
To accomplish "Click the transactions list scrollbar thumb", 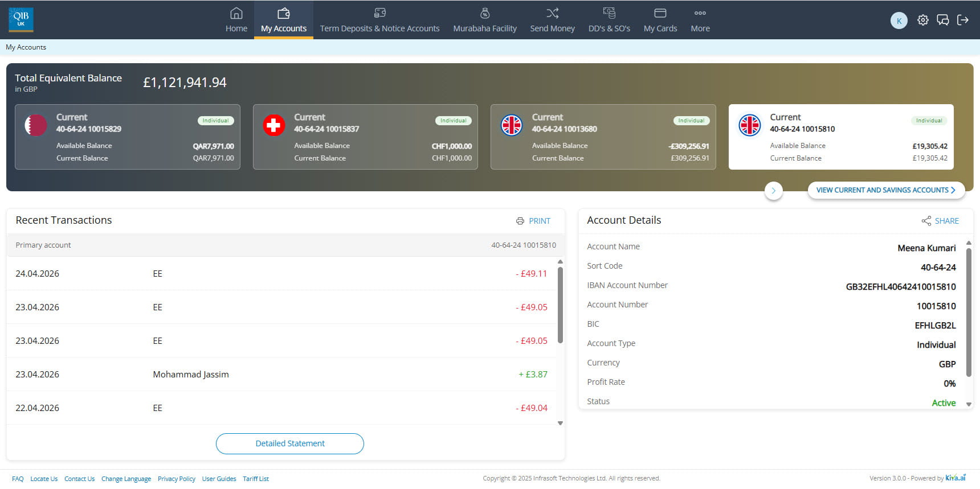I will pyautogui.click(x=560, y=305).
